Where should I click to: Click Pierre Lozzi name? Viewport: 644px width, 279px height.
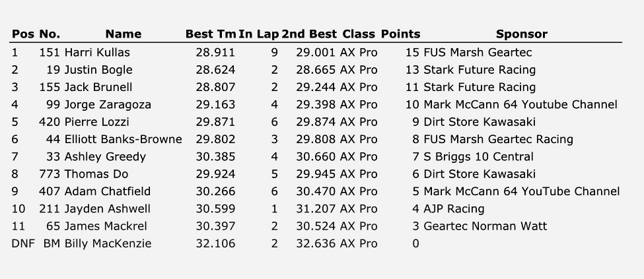coord(96,122)
